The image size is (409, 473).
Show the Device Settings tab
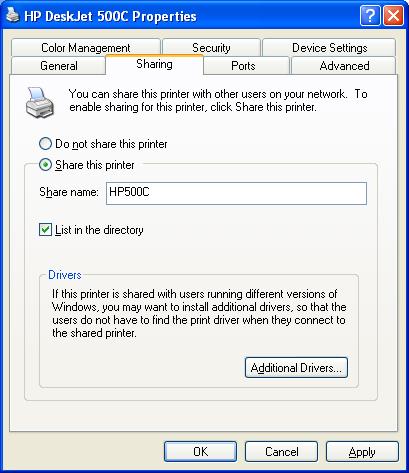329,47
